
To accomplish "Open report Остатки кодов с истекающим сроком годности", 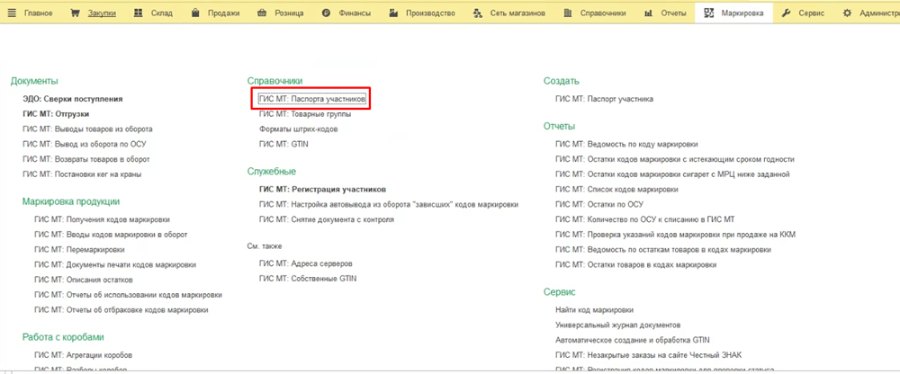I will (x=675, y=159).
